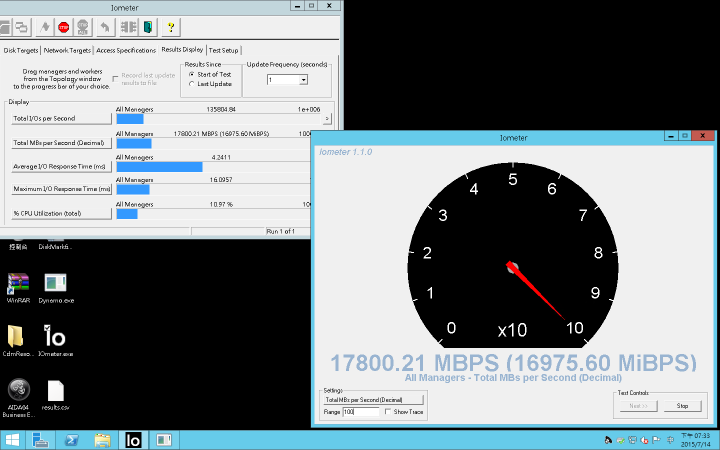The image size is (720, 450).
Task: Click the red Stop toolbar icon in Iometer
Action: click(x=64, y=28)
